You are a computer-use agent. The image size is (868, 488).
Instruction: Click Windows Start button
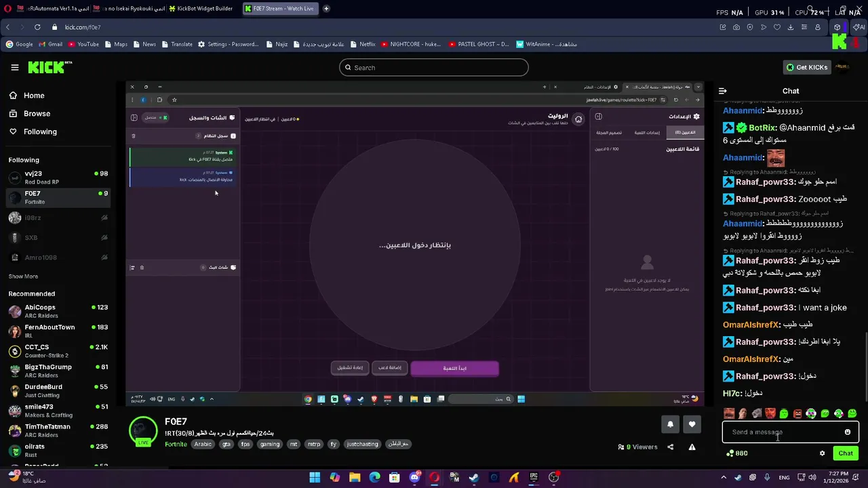(x=315, y=477)
